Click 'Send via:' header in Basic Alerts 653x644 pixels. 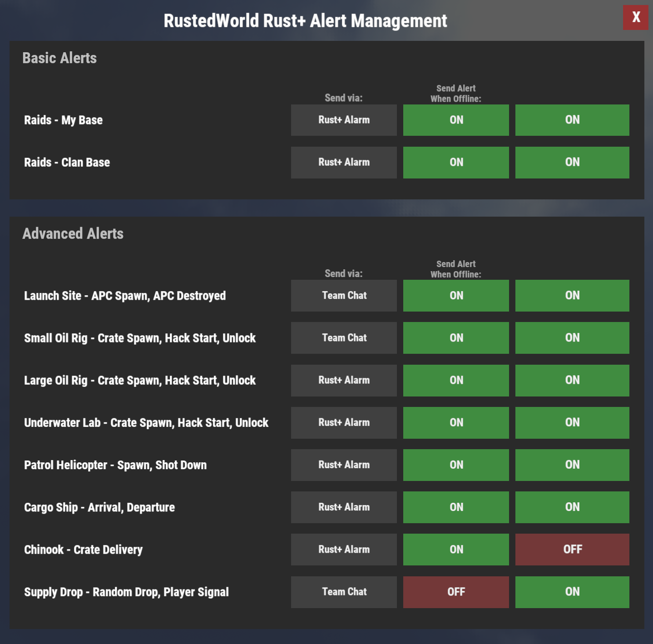point(344,98)
